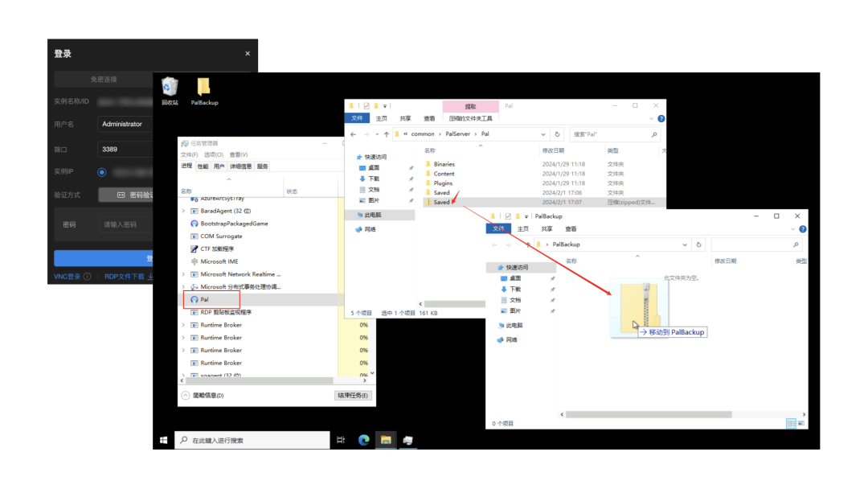Open the PalBackup address bar dropdown
868x489 pixels.
pyautogui.click(x=685, y=244)
